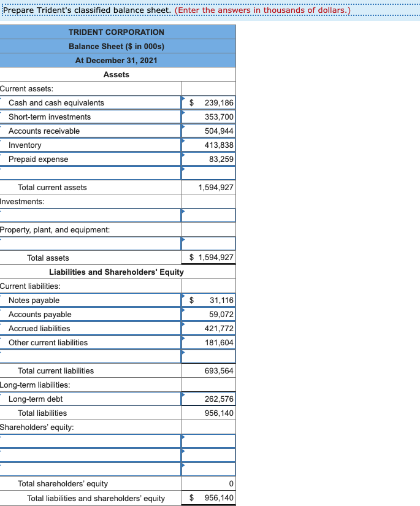420x506 pixels.
Task: Choose an account in first Shareholders' equity row
Action: (90, 441)
